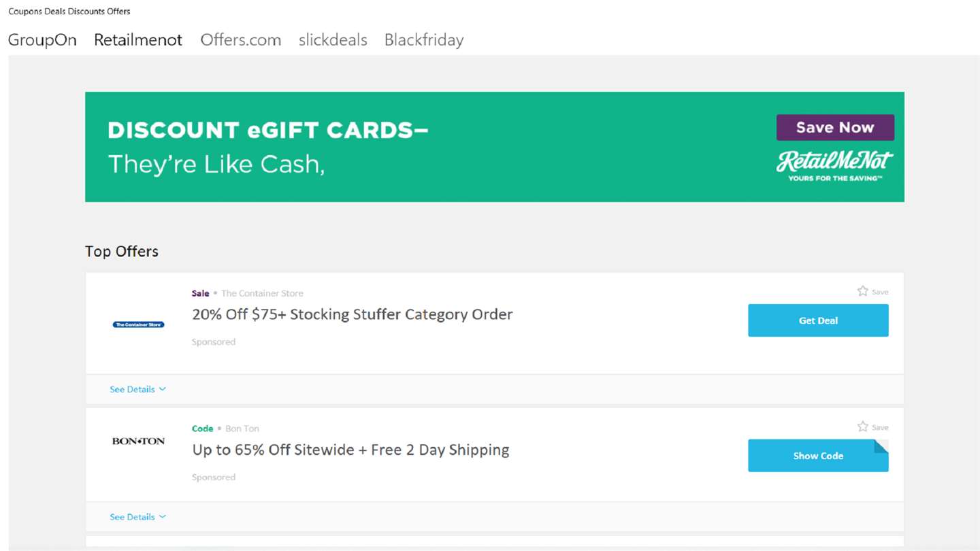
Task: Open the 20% Off Stocking Stuffer offer title
Action: [352, 314]
